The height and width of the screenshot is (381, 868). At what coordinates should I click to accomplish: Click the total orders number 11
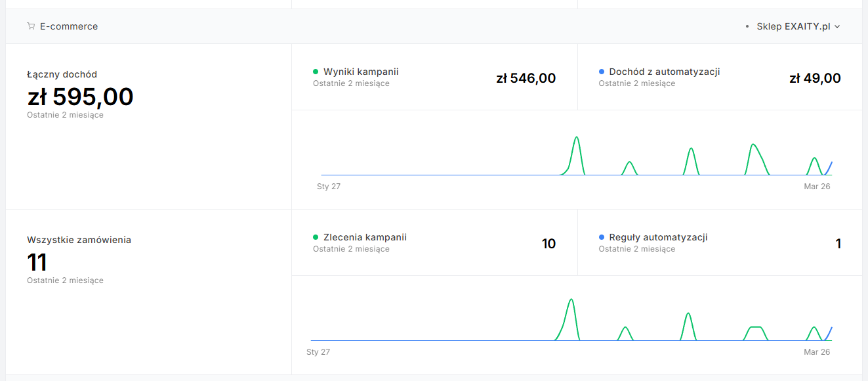[x=37, y=263]
